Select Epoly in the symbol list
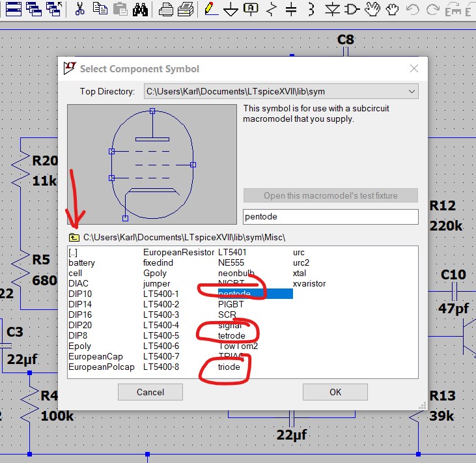Viewport: 476px width, 463px height. tap(80, 346)
